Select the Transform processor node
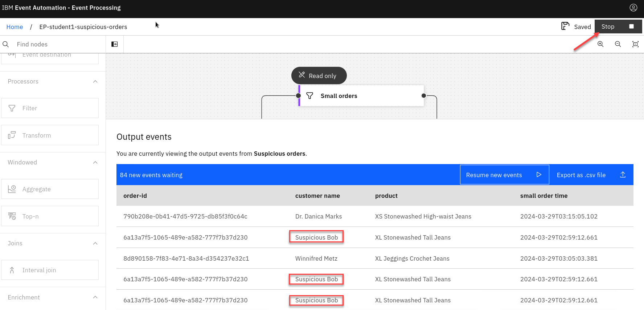 pos(50,135)
